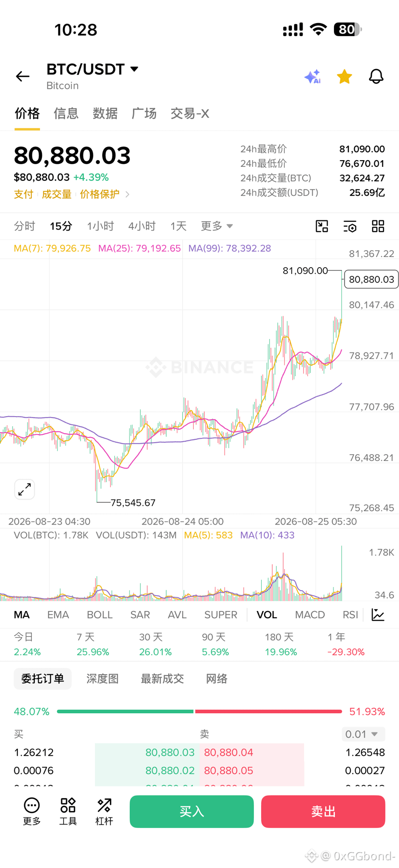Switch to the 广场 tab
Image resolution: width=399 pixels, height=868 pixels.
144,113
